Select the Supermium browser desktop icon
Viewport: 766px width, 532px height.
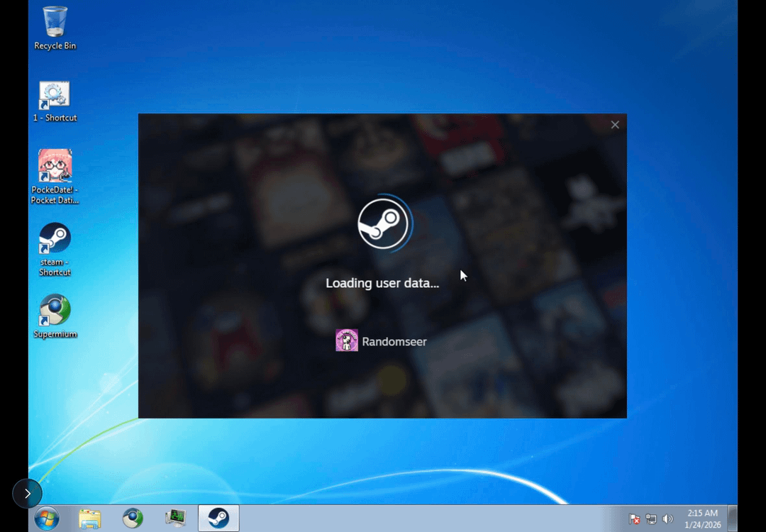[x=55, y=311]
